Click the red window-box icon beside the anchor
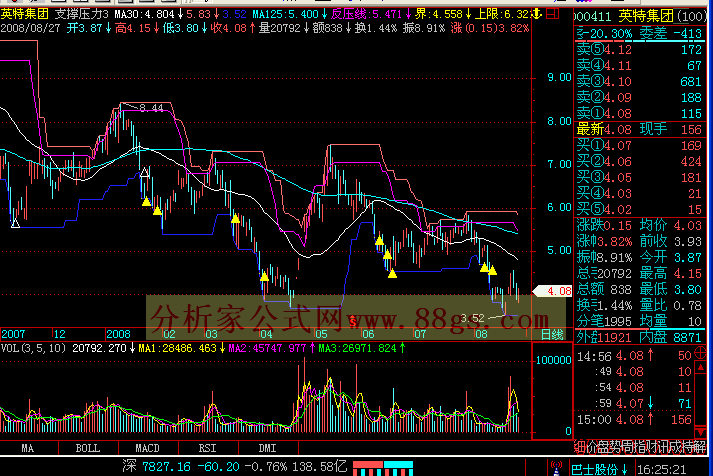713x476 pixels. tap(552, 14)
